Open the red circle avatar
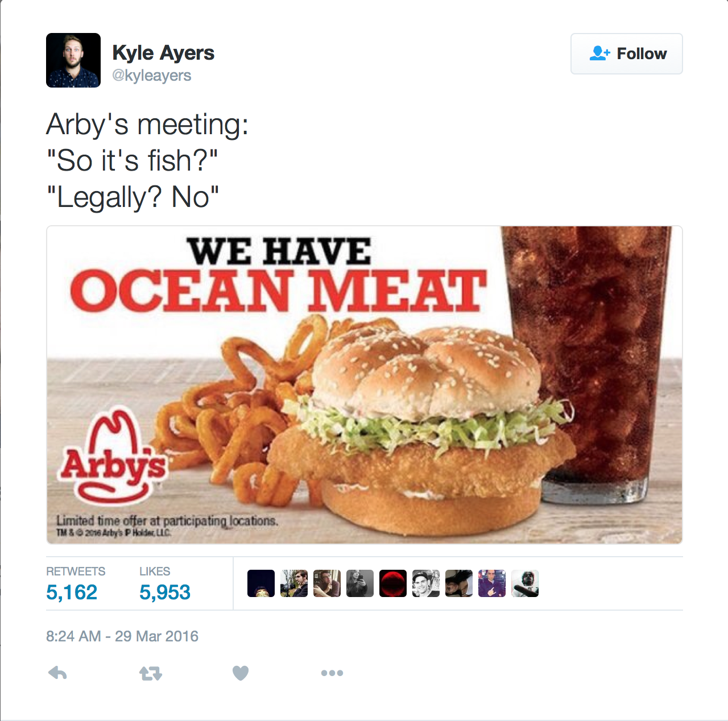Viewport: 728px width, 721px height. [x=393, y=583]
